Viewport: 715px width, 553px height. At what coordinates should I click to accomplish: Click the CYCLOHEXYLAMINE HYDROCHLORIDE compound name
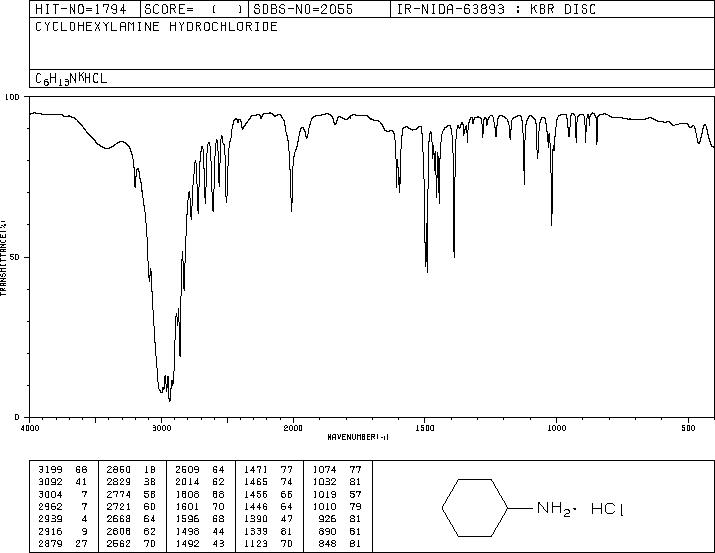coord(156,26)
